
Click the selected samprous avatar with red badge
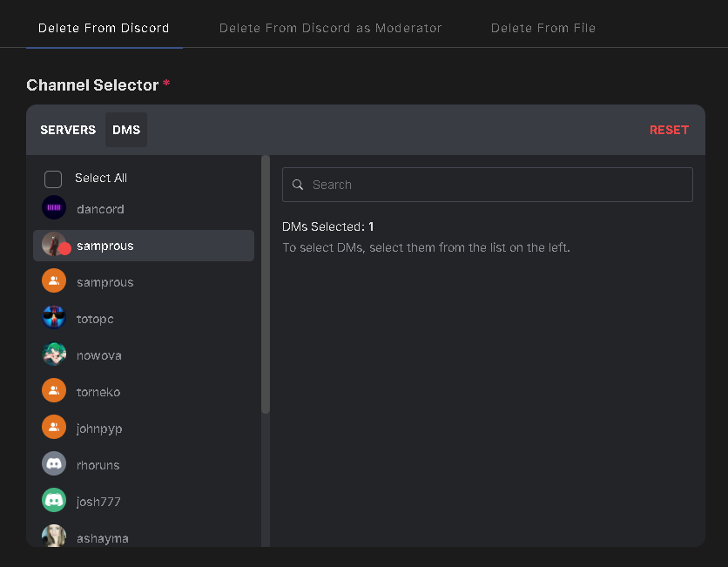point(55,244)
